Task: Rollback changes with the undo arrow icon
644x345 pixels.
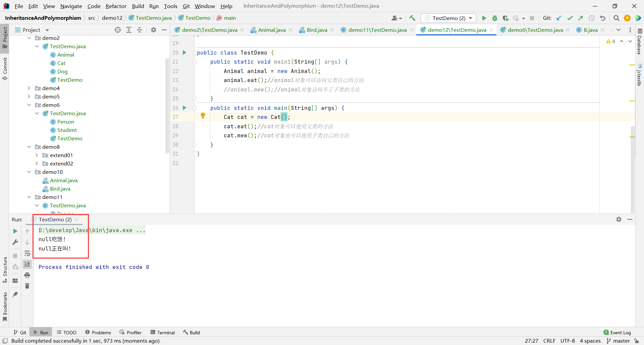Action: coord(603,18)
